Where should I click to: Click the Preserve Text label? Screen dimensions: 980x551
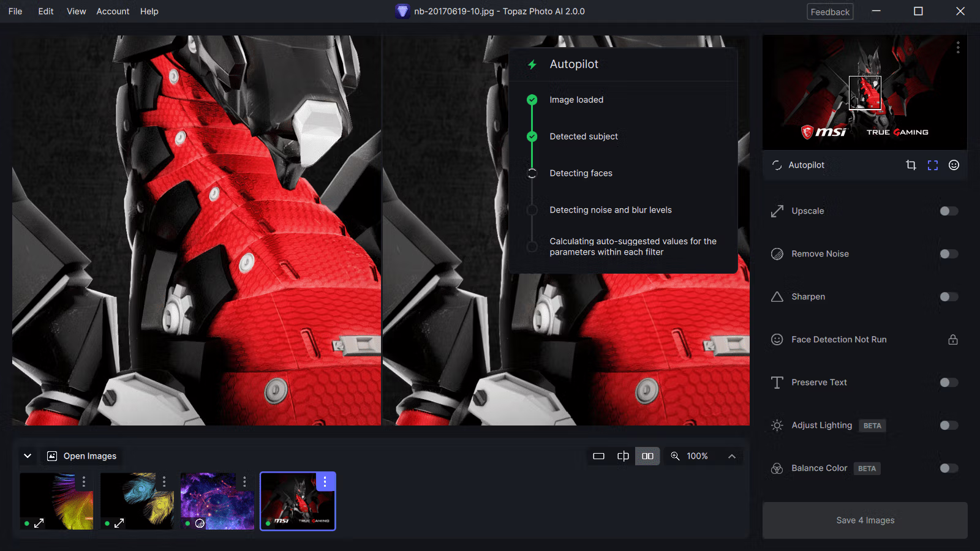pos(819,383)
